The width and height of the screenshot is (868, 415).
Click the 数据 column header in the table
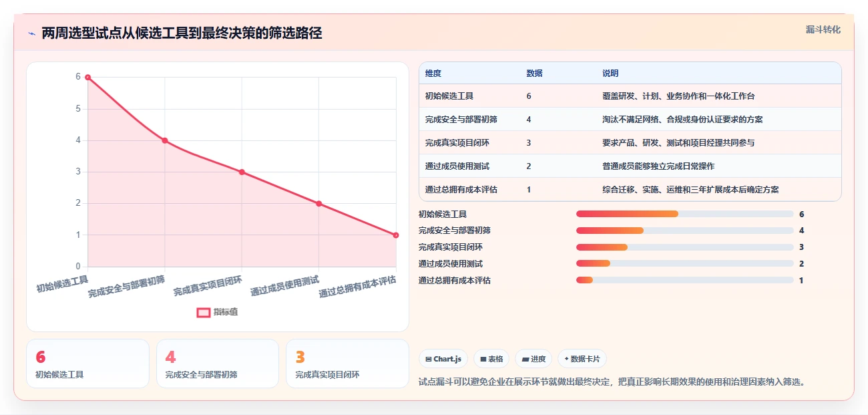point(534,74)
